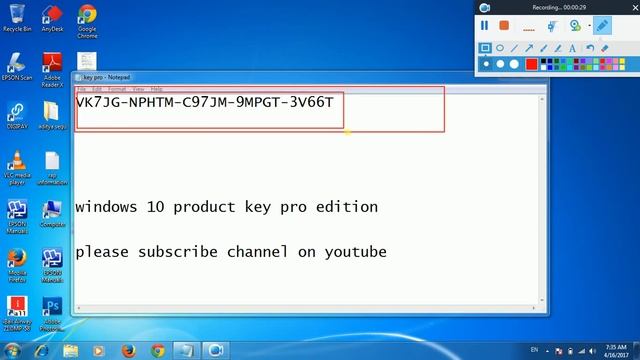The width and height of the screenshot is (640, 360).
Task: Select the eraser tool in recorder
Action: tap(604, 48)
